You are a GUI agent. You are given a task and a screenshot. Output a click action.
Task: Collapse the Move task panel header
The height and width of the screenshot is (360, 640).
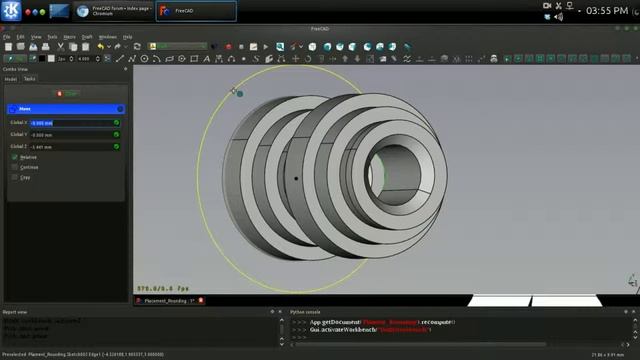click(x=120, y=109)
